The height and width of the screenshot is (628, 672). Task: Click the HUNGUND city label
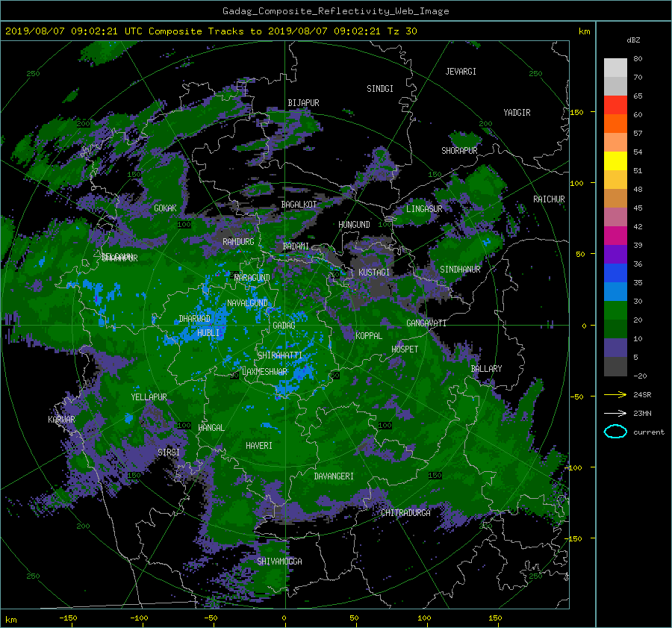354,224
